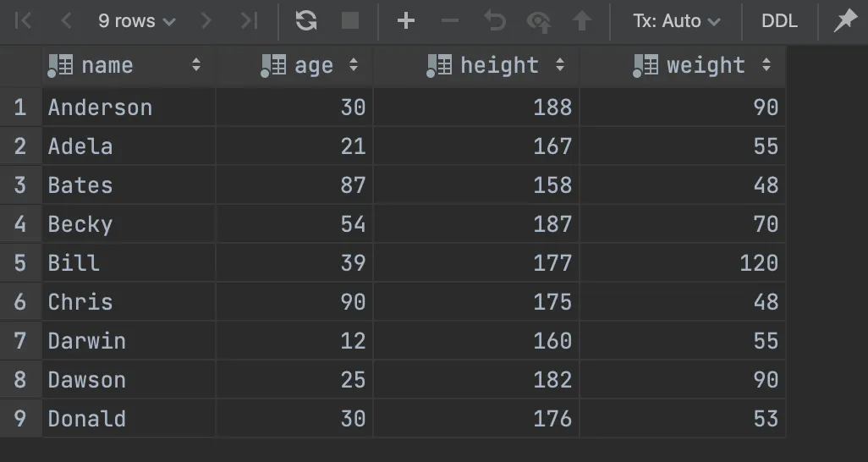The height and width of the screenshot is (462, 868).
Task: Jump to the first page of results
Action: tap(23, 21)
